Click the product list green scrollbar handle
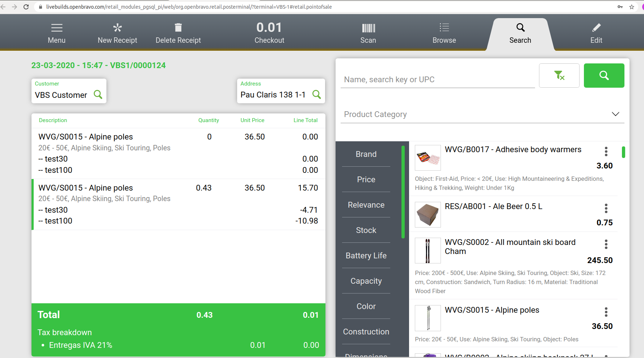This screenshot has height=358, width=644. click(x=623, y=152)
